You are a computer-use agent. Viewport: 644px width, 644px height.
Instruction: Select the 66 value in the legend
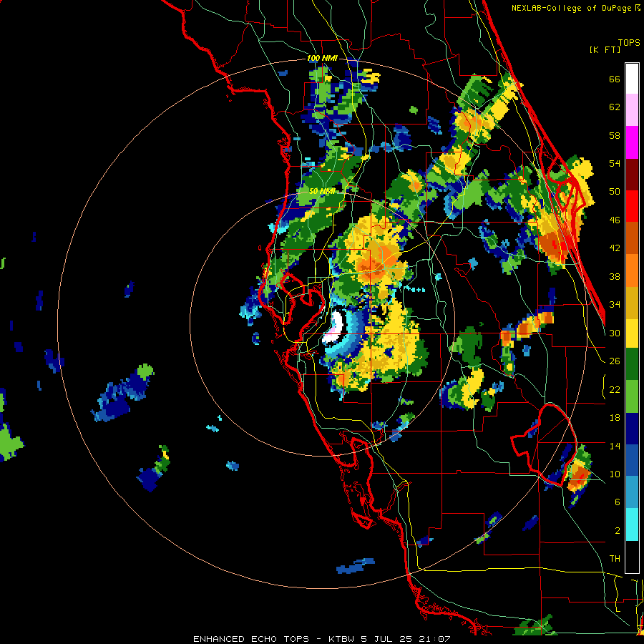615,79
